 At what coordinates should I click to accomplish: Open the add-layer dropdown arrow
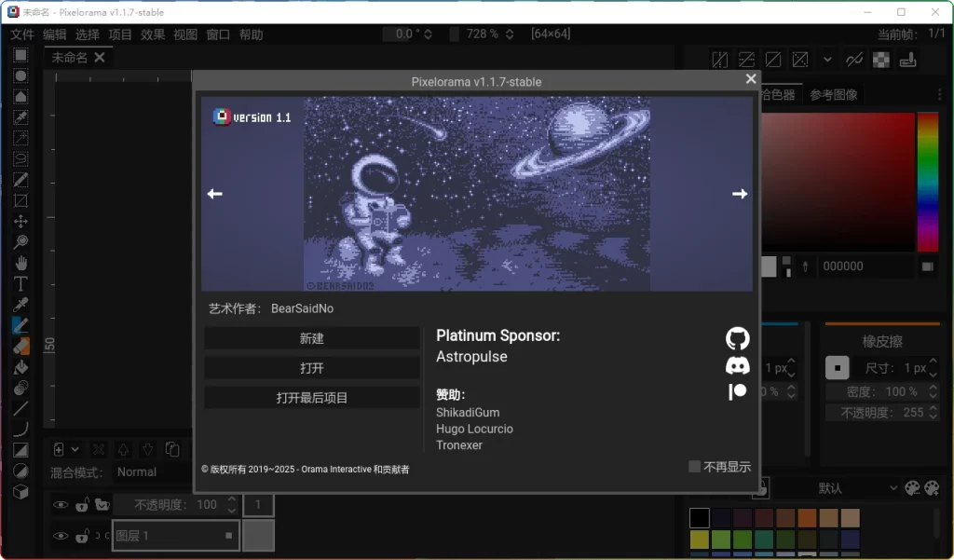[74, 448]
